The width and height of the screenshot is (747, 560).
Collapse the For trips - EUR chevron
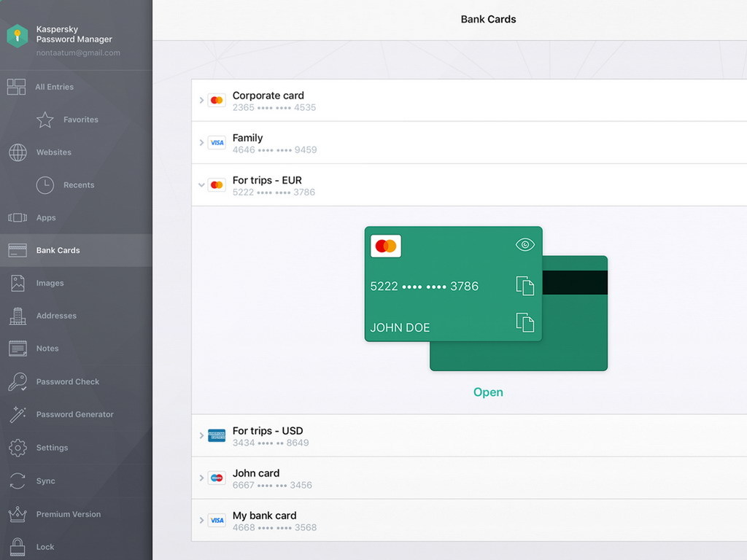click(201, 185)
